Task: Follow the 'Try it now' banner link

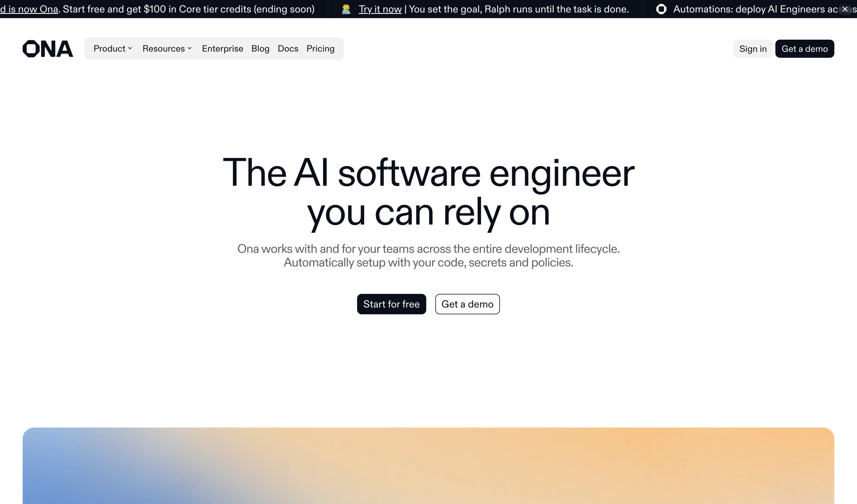Action: pos(380,9)
